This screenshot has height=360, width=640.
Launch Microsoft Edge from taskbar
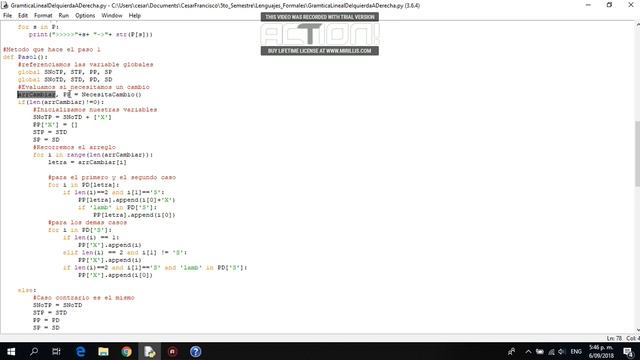coord(80,351)
